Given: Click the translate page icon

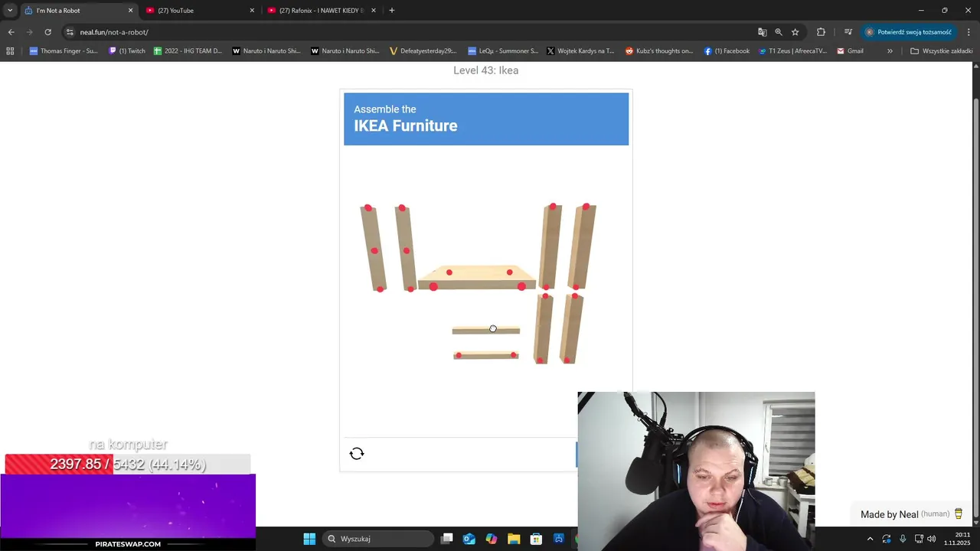Looking at the screenshot, I should tap(762, 32).
